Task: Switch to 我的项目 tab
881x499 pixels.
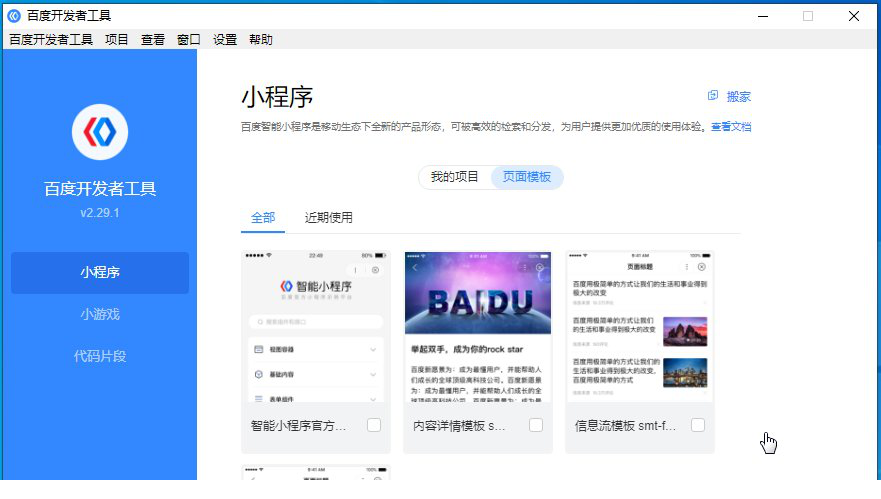Action: coord(455,177)
